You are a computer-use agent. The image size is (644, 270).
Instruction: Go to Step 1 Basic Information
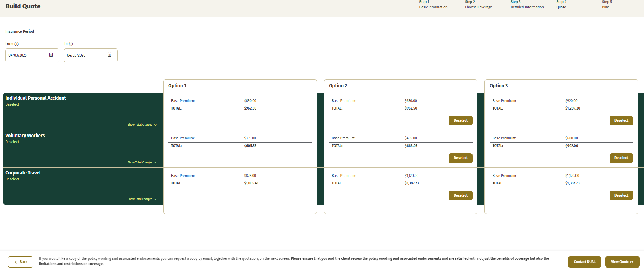coord(433,5)
